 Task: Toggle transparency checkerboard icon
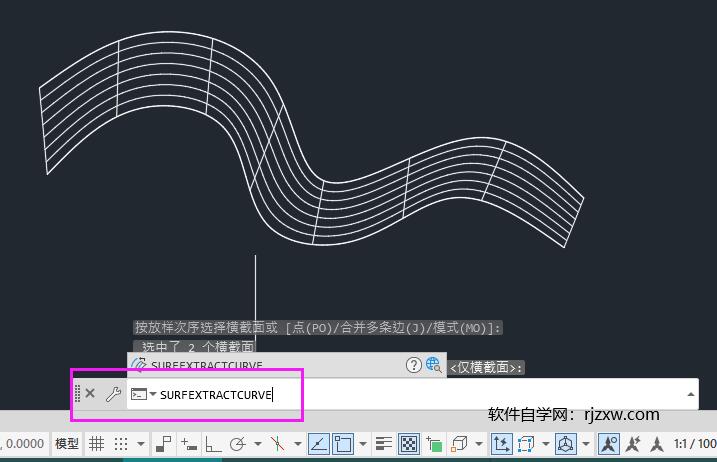tap(409, 443)
